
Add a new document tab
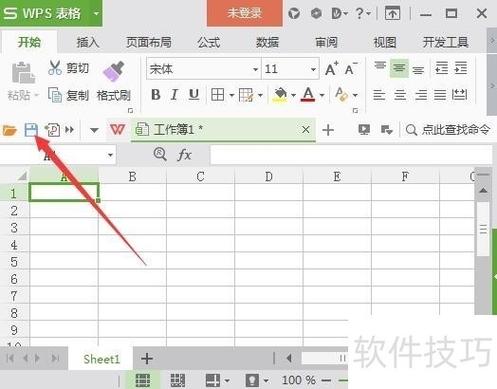click(328, 130)
